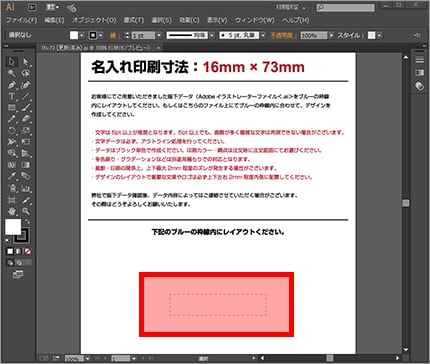Image resolution: width=430 pixels, height=364 pixels.
Task: Select the Curvature tool
Action: [26, 85]
